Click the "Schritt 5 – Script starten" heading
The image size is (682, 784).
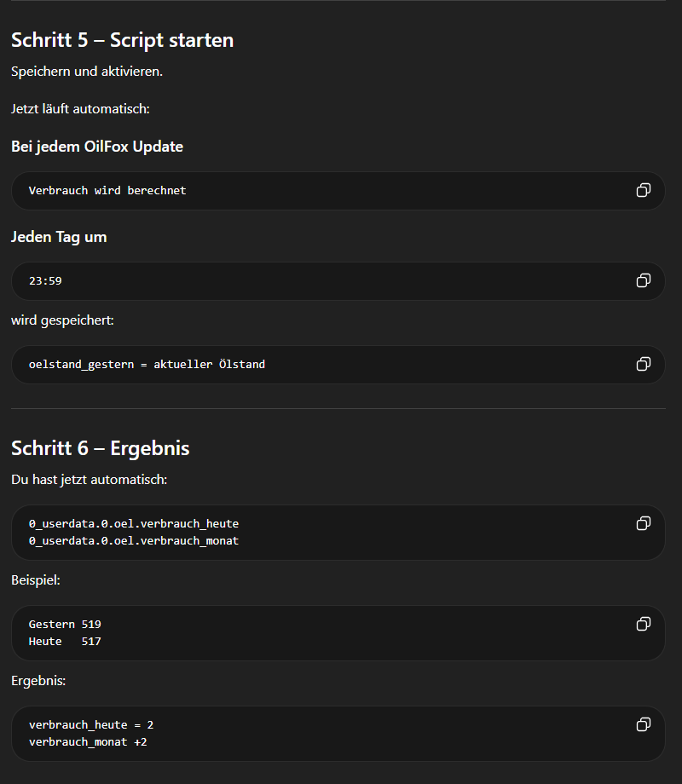pos(122,40)
